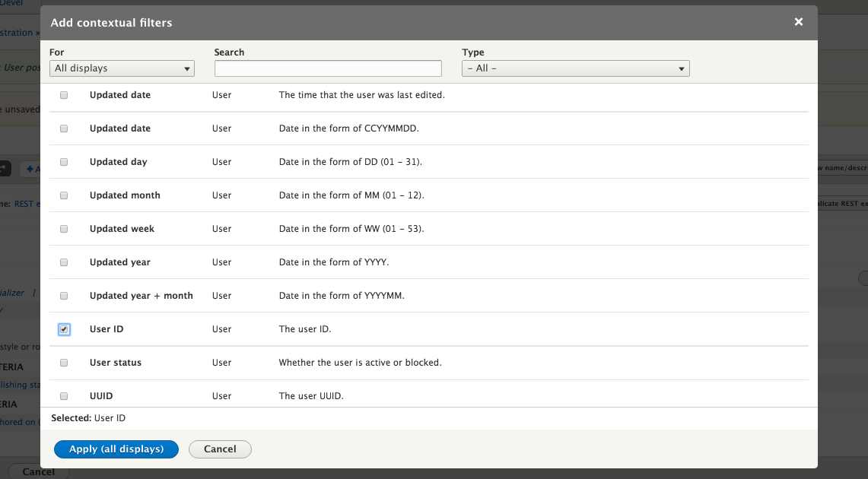Screen dimensions: 868x479
Task: Check the Updated day checkbox
Action: (64, 162)
